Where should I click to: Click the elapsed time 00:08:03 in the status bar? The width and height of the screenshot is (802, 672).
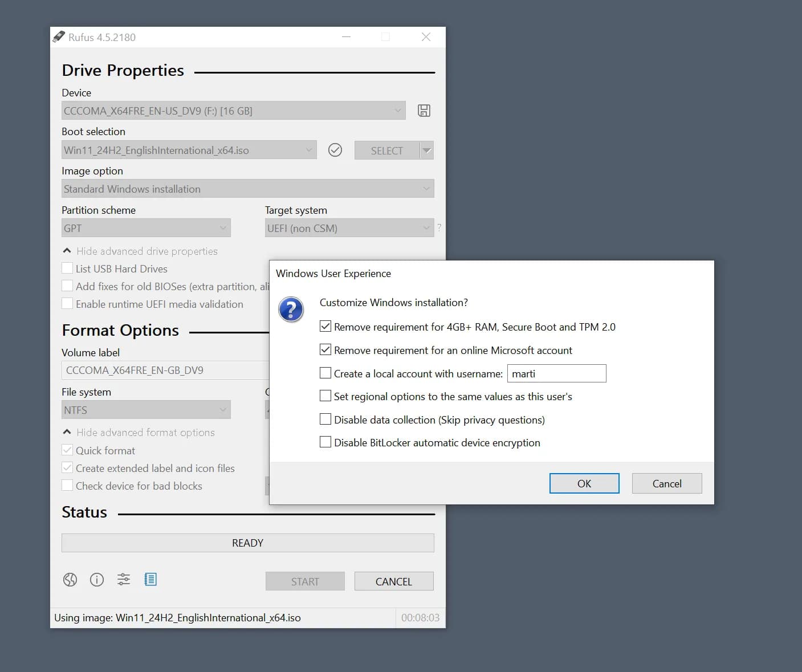[420, 618]
